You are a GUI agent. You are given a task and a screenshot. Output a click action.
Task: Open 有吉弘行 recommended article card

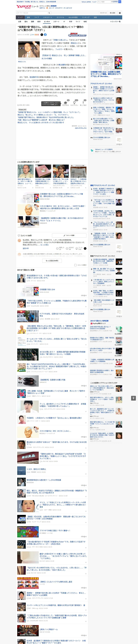[78, 176]
